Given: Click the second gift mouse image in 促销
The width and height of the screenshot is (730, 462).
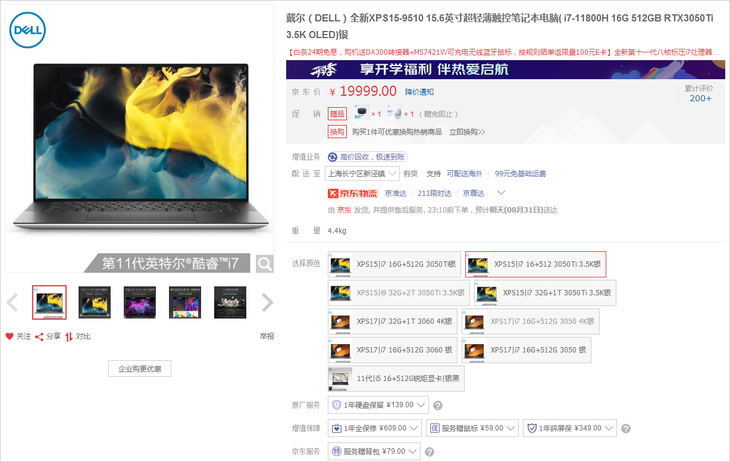Looking at the screenshot, I should (394, 112).
